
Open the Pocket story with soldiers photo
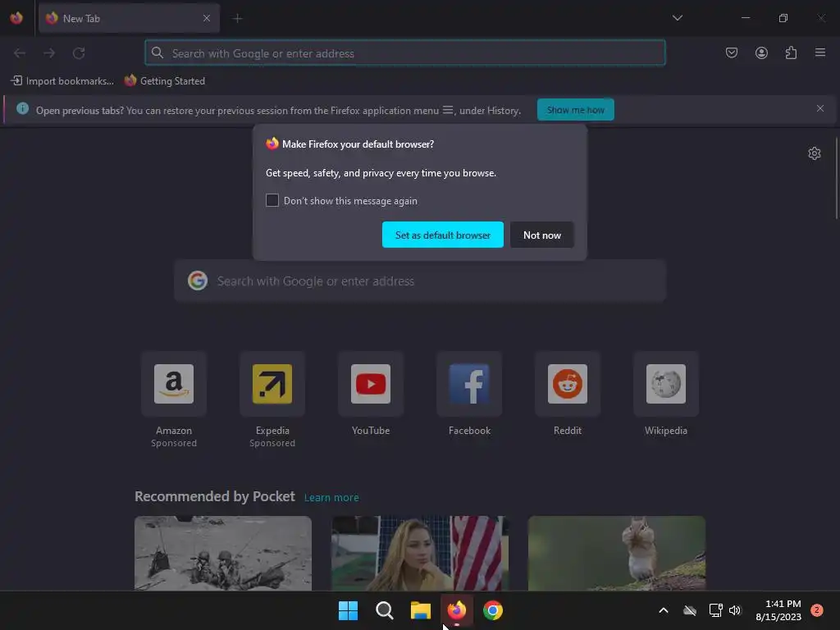pos(223,553)
